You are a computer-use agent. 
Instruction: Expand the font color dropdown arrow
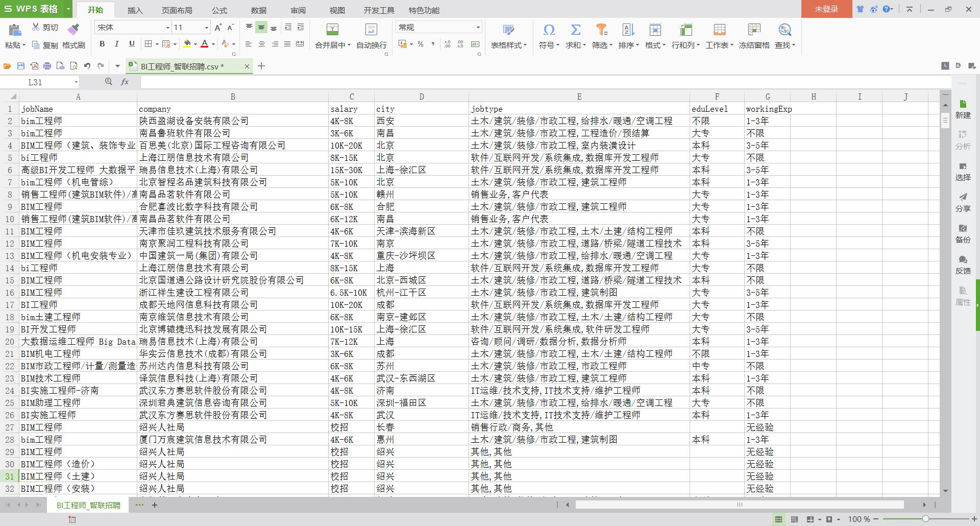213,44
